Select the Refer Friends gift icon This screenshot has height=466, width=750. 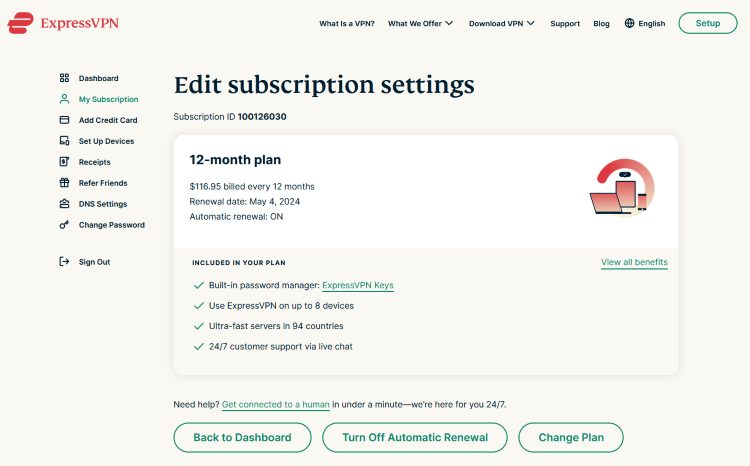64,183
